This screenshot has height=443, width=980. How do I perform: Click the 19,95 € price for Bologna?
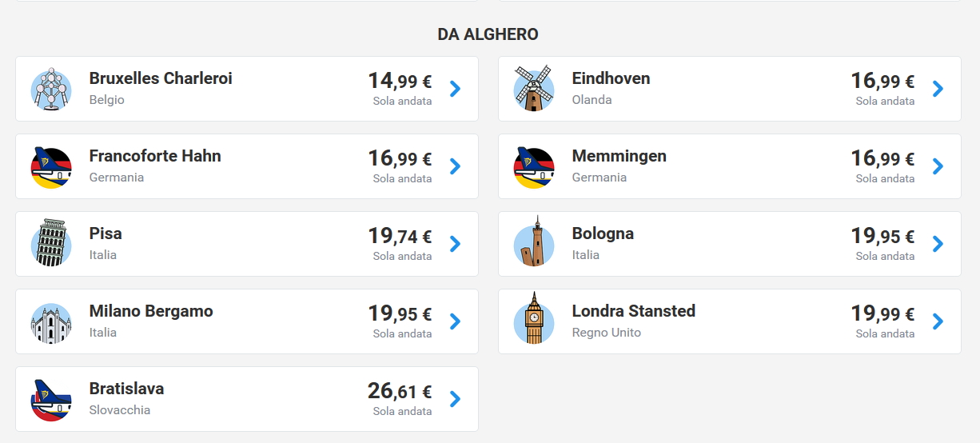tap(882, 236)
